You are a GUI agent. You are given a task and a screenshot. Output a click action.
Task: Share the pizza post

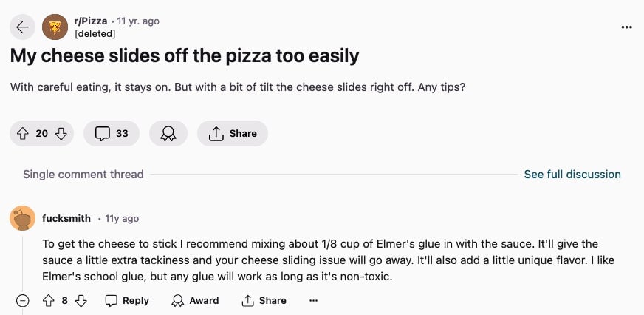pos(233,134)
